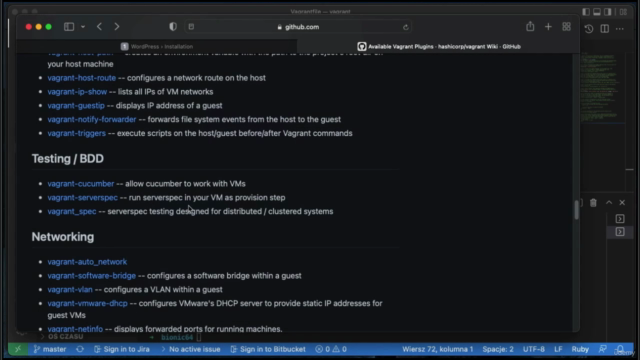Open feedback icon in status bar
Image resolution: width=640 pixels, height=360 pixels.
(x=603, y=349)
